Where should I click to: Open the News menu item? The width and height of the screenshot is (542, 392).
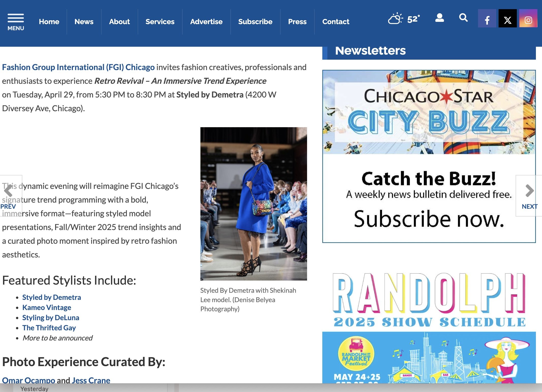click(84, 22)
